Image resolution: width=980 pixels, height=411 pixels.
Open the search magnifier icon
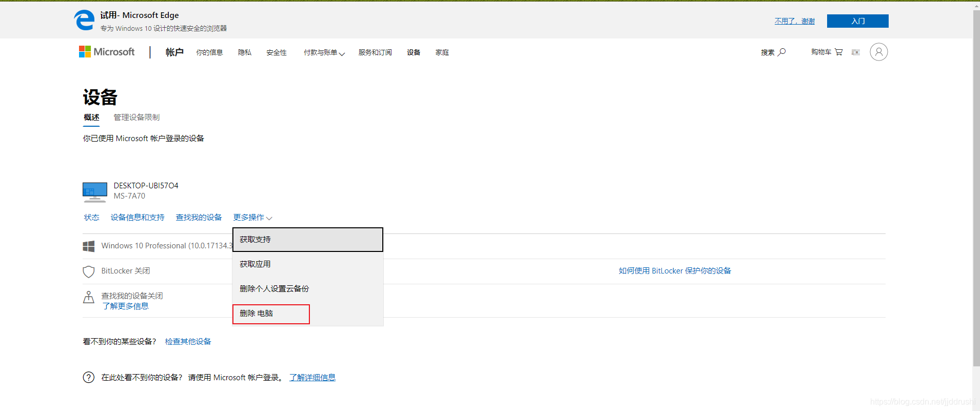782,52
